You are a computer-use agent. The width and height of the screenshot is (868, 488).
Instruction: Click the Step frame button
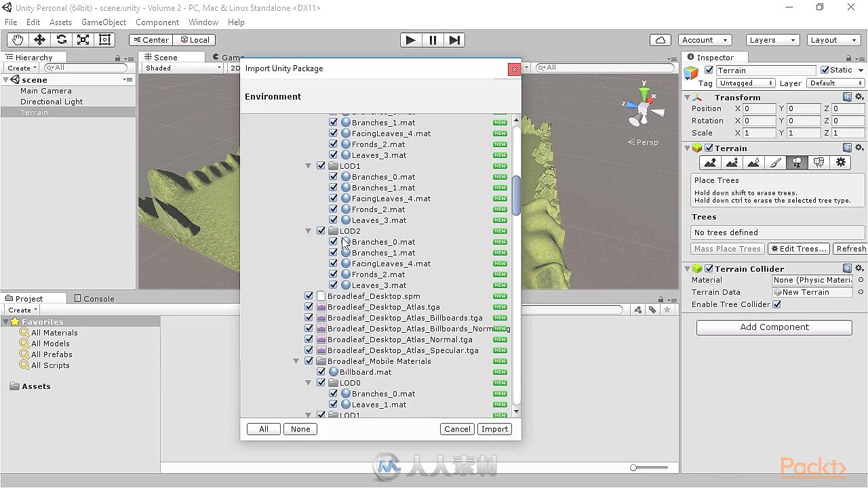point(454,40)
